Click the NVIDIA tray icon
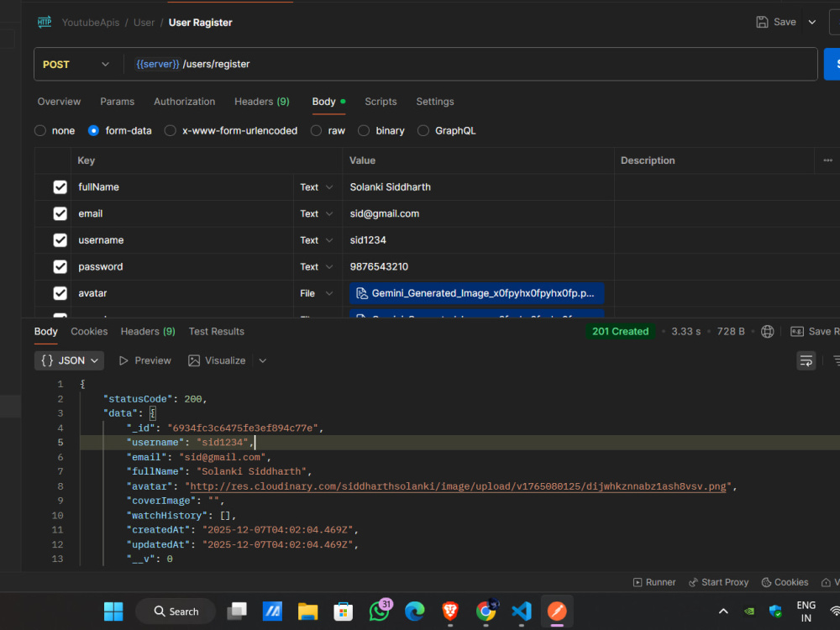The height and width of the screenshot is (630, 840). click(x=749, y=612)
